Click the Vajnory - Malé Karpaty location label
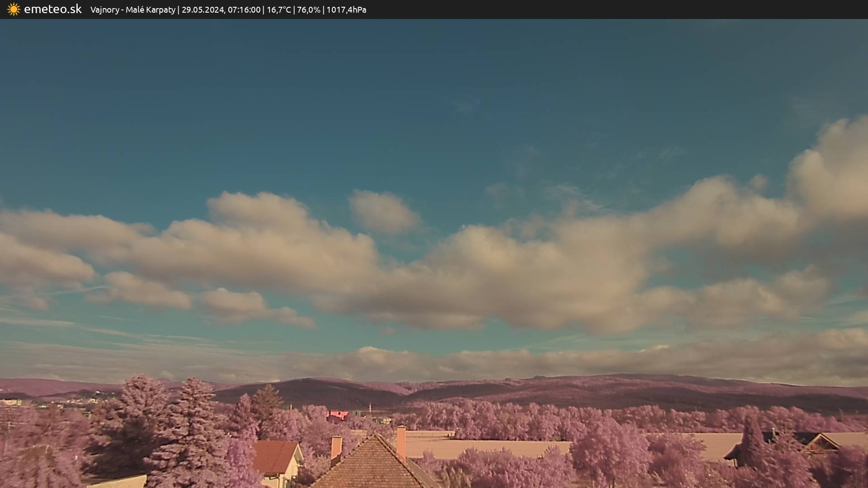 pyautogui.click(x=132, y=10)
